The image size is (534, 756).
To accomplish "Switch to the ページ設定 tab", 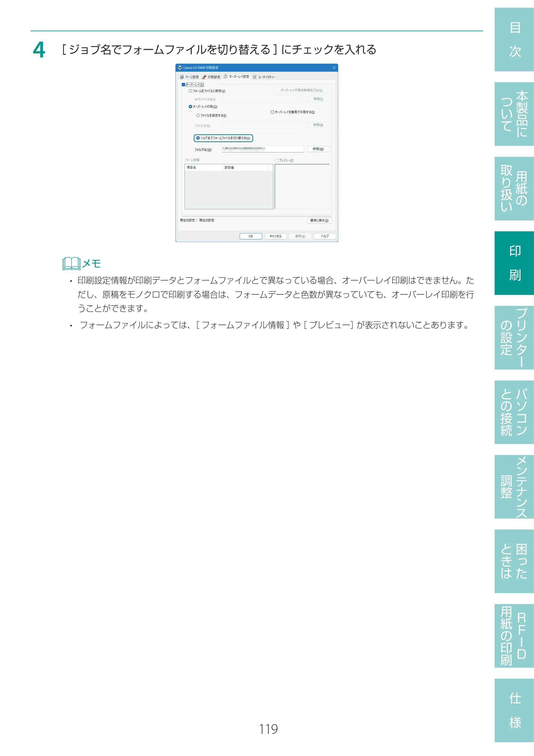I will click(x=190, y=77).
